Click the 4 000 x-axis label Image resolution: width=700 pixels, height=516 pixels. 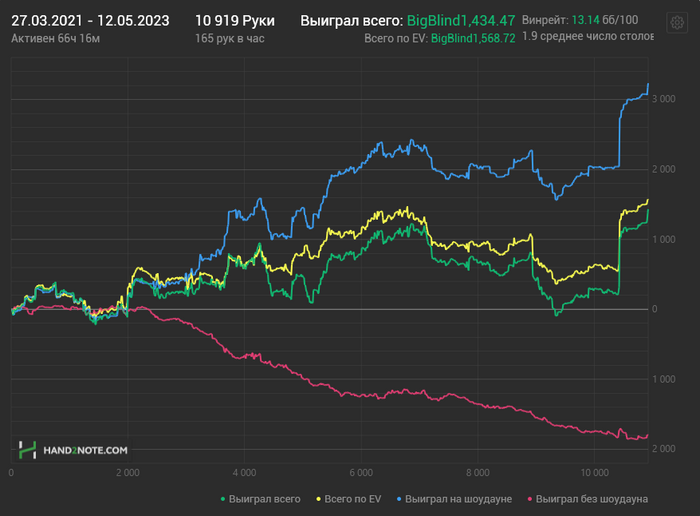click(245, 473)
